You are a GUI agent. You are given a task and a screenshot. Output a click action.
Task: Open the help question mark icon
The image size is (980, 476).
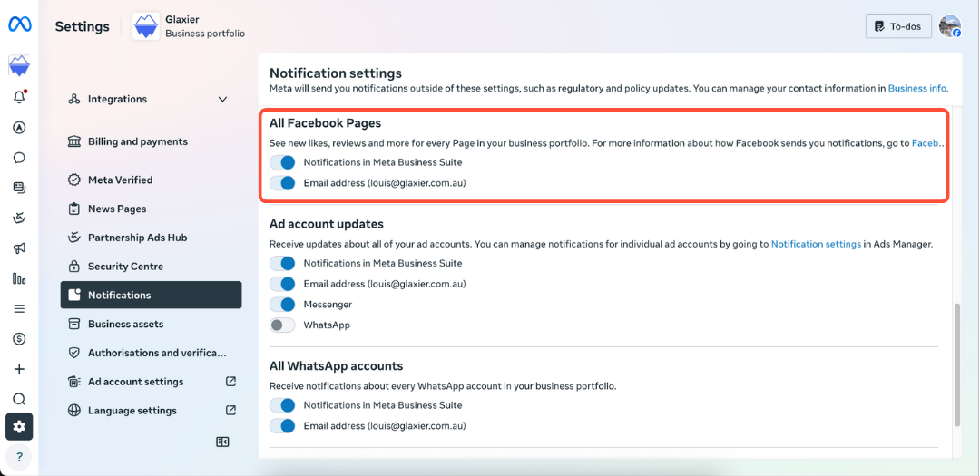[19, 457]
